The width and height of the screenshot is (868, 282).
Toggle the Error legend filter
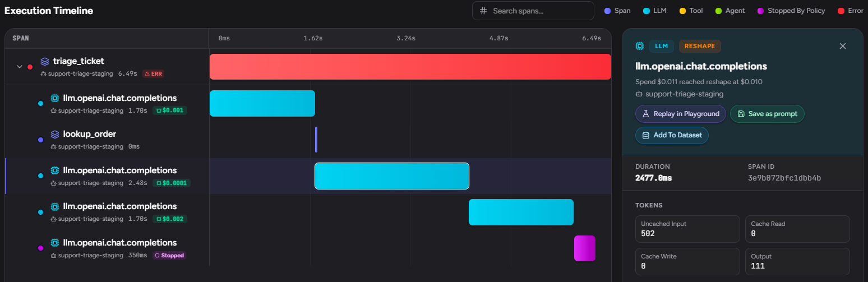tap(850, 11)
